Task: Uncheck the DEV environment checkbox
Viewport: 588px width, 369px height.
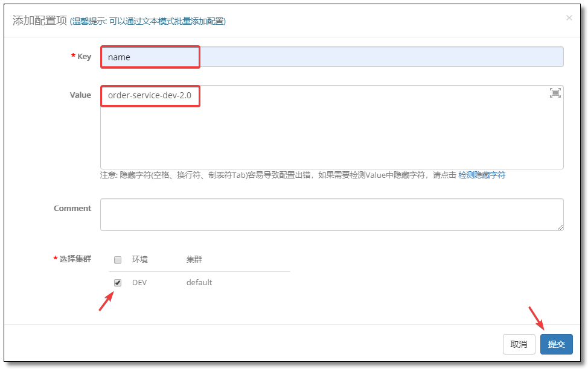Action: tap(118, 282)
